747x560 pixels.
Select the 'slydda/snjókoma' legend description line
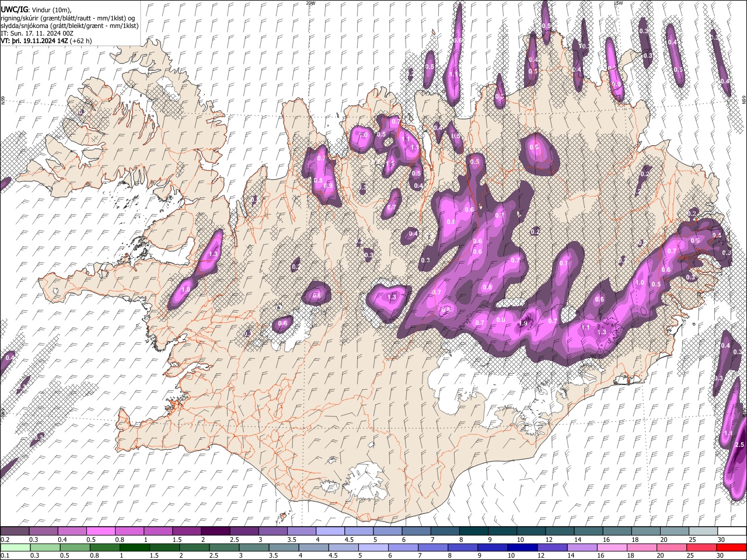click(69, 26)
